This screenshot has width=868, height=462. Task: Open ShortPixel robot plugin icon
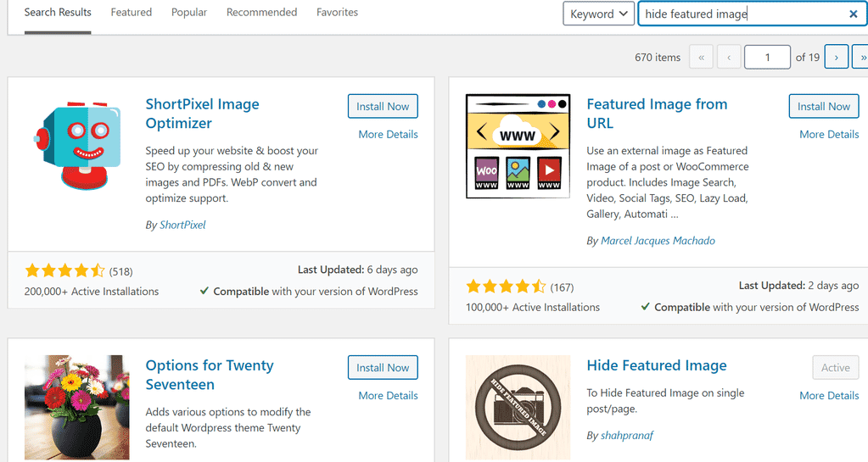tap(77, 146)
